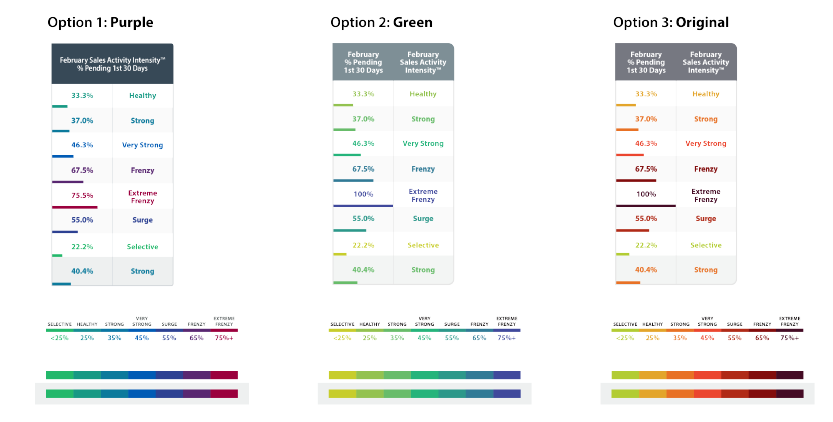Click the 45% threshold in the original legend
The height and width of the screenshot is (422, 833).
point(707,339)
